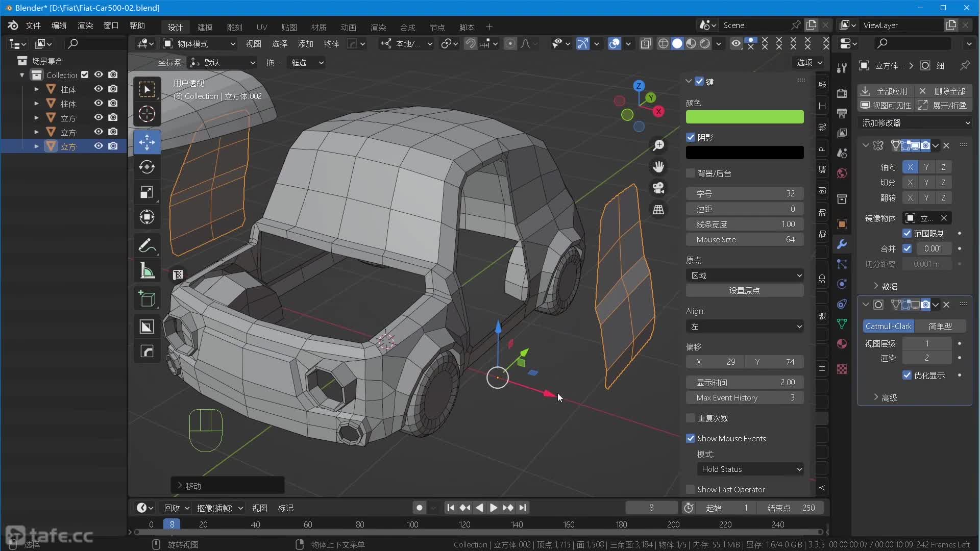
Task: Activate the 3D Cursor tool
Action: [x=147, y=114]
